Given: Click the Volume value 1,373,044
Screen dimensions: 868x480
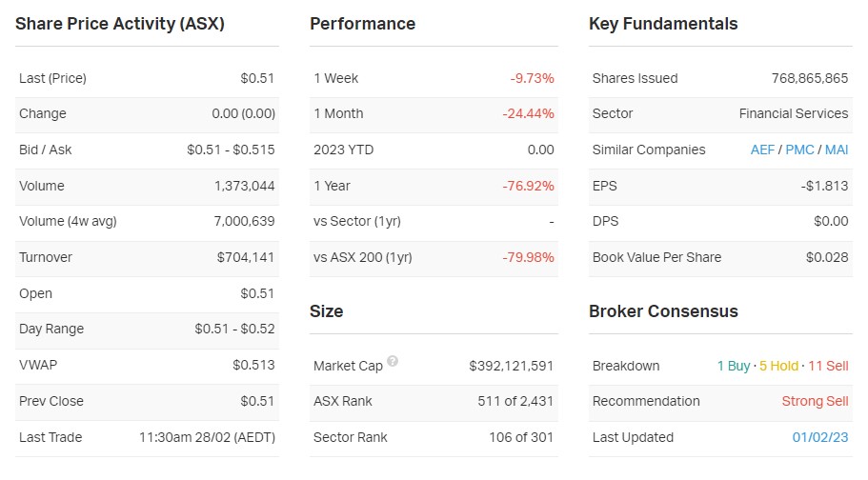Looking at the screenshot, I should (244, 186).
